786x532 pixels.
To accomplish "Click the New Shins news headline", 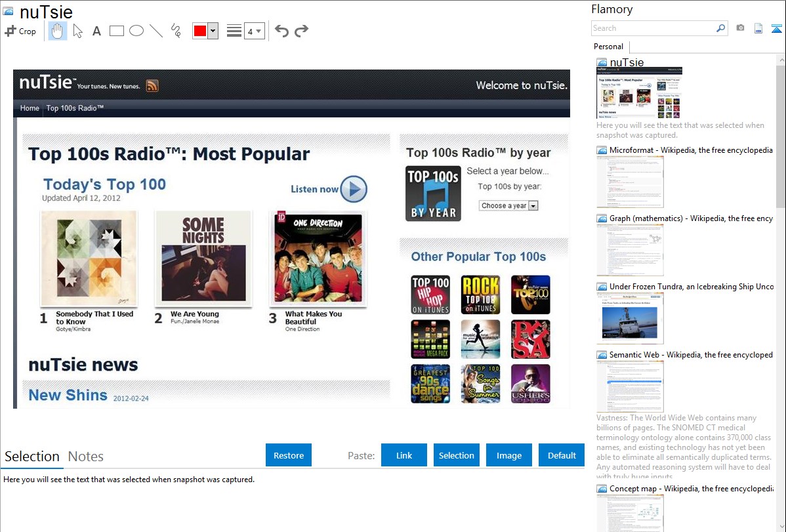I will [x=68, y=395].
